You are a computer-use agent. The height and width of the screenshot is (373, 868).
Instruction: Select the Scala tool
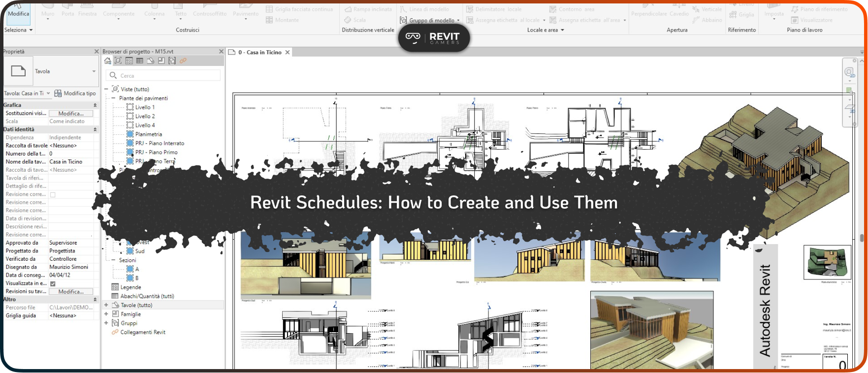coord(355,20)
